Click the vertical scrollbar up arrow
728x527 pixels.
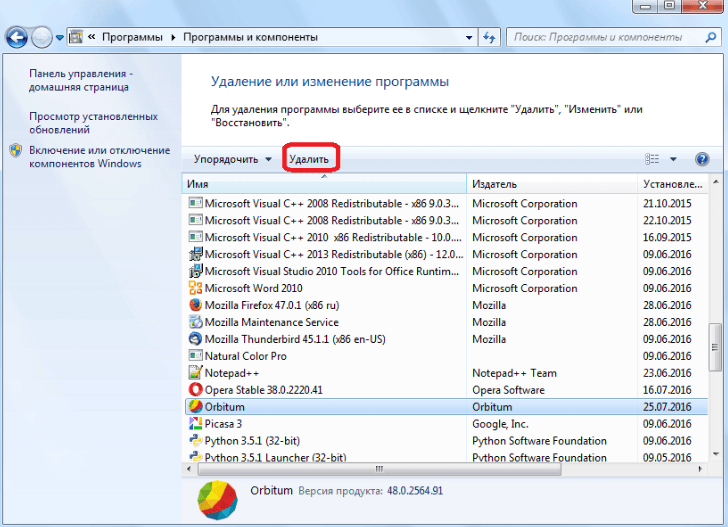tap(715, 182)
